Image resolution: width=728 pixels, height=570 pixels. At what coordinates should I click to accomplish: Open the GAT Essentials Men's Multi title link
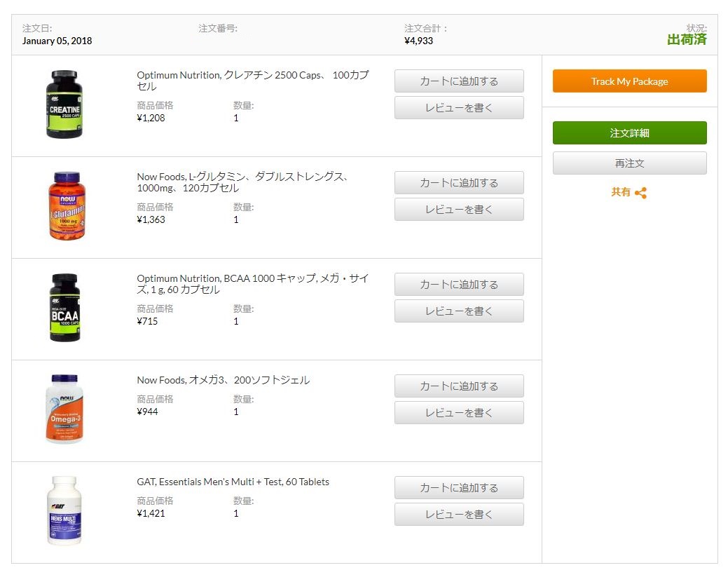point(233,482)
